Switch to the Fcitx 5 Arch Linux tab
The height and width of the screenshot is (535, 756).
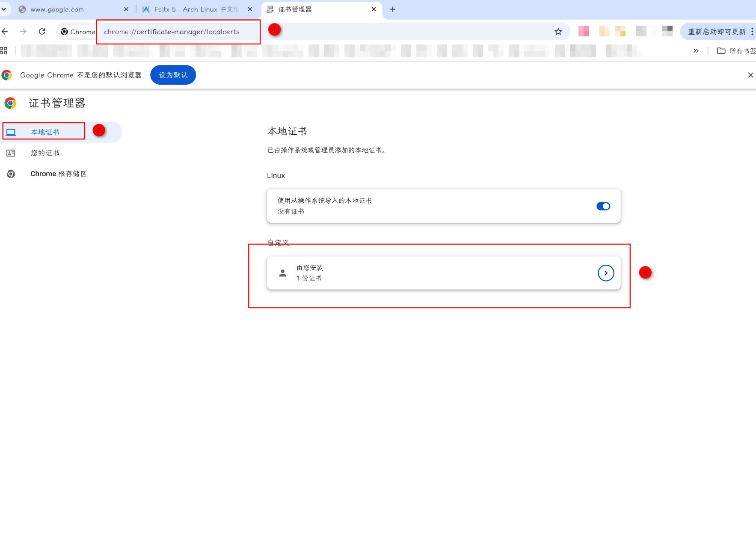[197, 9]
